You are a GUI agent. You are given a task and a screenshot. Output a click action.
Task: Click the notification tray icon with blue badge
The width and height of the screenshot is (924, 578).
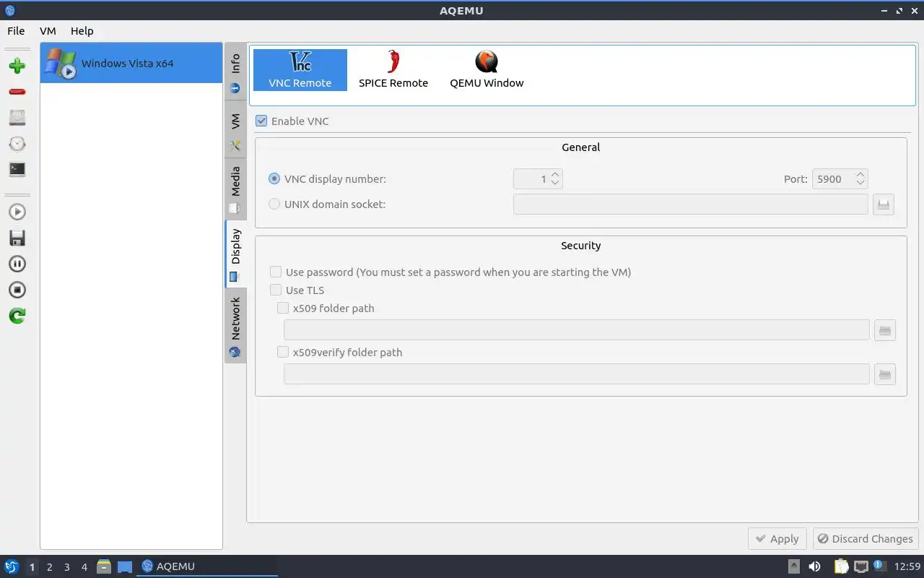(879, 566)
